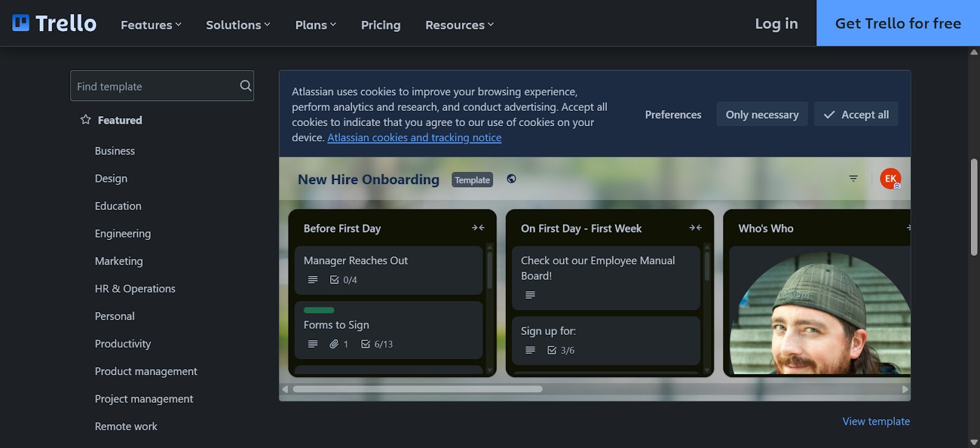Open the Pricing page
This screenshot has width=980, height=448.
(x=380, y=24)
